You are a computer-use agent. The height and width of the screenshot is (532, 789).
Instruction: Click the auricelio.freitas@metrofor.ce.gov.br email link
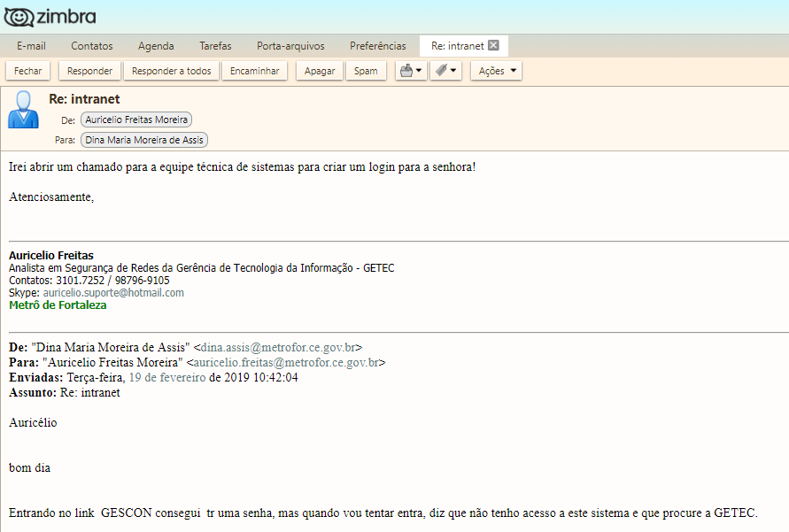point(286,362)
